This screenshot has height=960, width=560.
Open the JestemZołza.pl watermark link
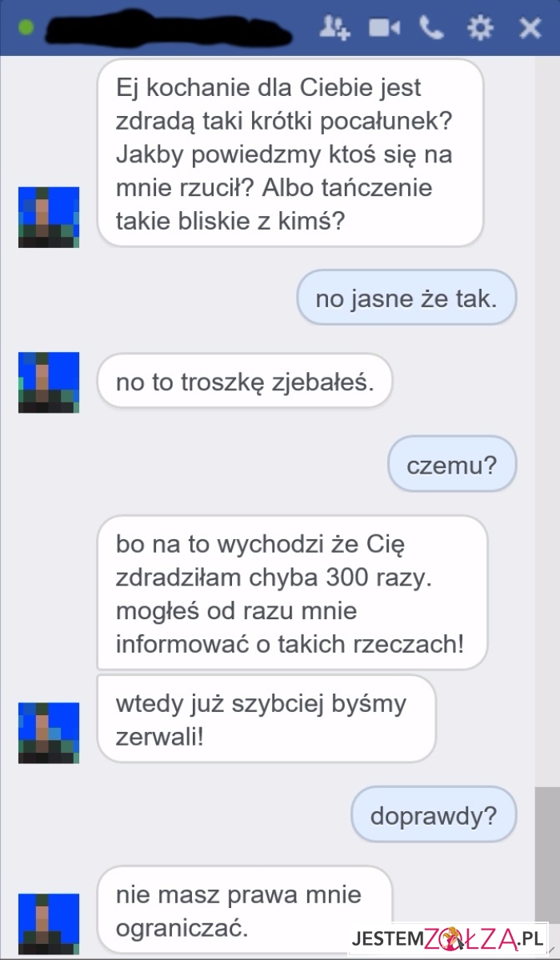[448, 937]
